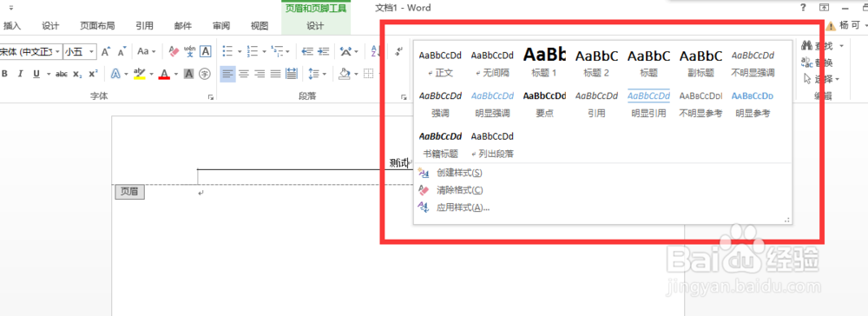
Task: Toggle show paragraph marks
Action: point(398,51)
